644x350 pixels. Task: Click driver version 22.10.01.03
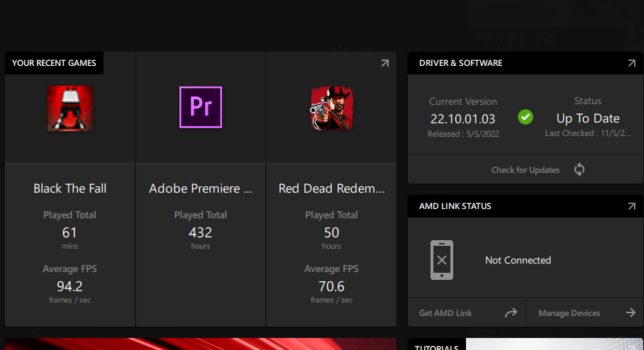click(463, 119)
